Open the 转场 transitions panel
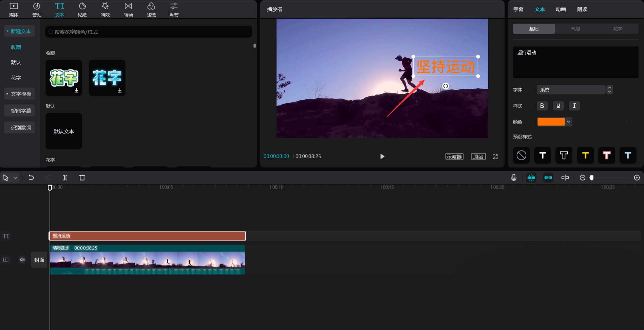 (x=128, y=9)
